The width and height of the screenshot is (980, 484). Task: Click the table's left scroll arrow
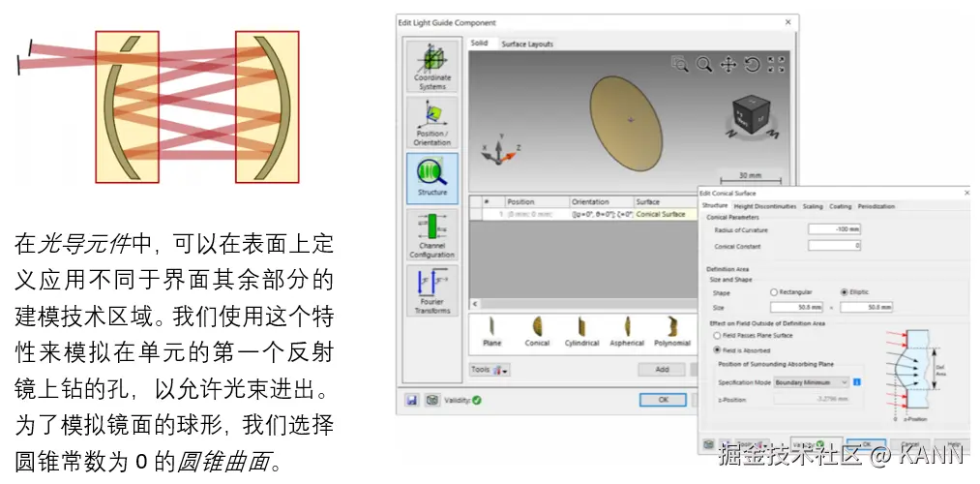(474, 304)
